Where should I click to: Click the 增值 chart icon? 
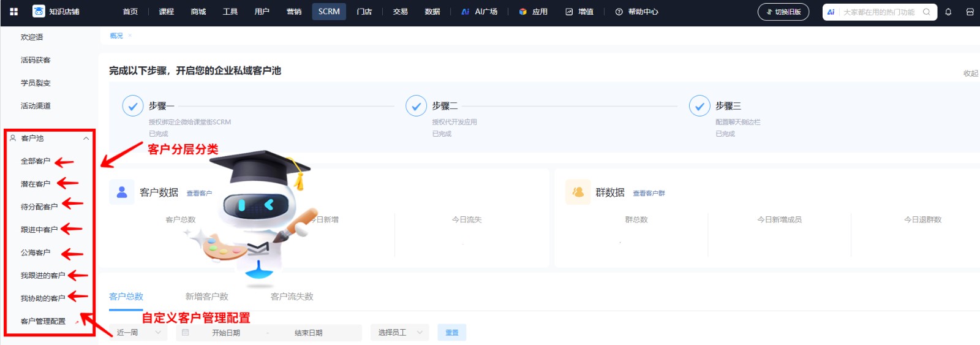tap(569, 12)
